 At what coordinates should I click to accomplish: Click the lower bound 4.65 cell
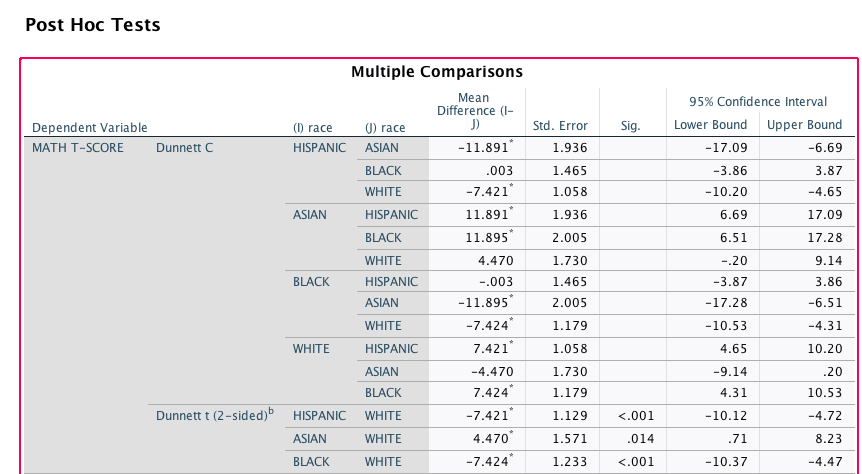click(733, 349)
